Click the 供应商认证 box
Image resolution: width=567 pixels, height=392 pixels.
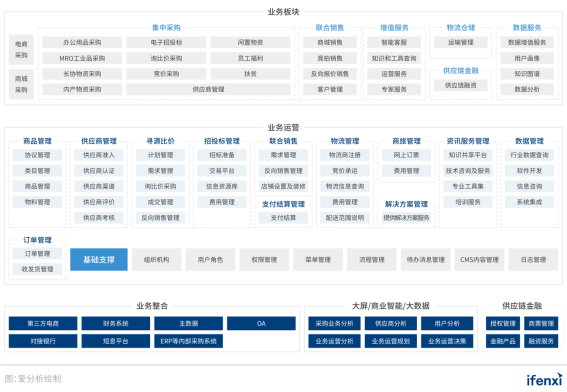coord(99,171)
